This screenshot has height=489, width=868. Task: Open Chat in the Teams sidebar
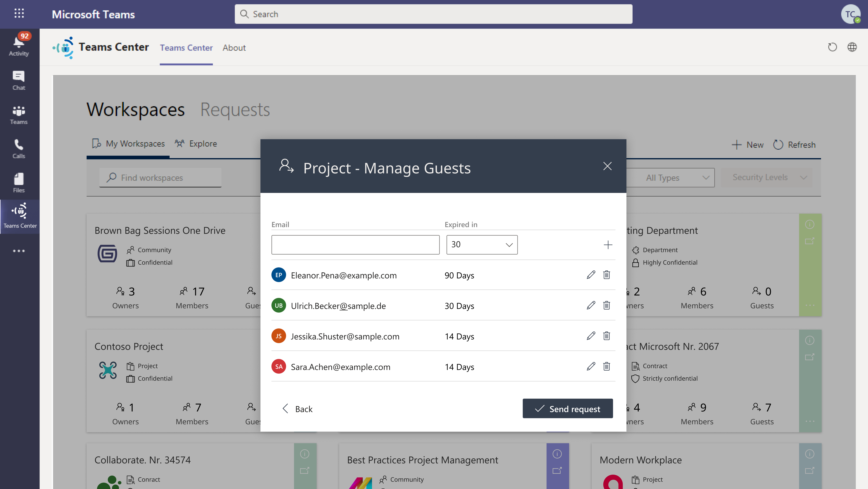tap(19, 81)
